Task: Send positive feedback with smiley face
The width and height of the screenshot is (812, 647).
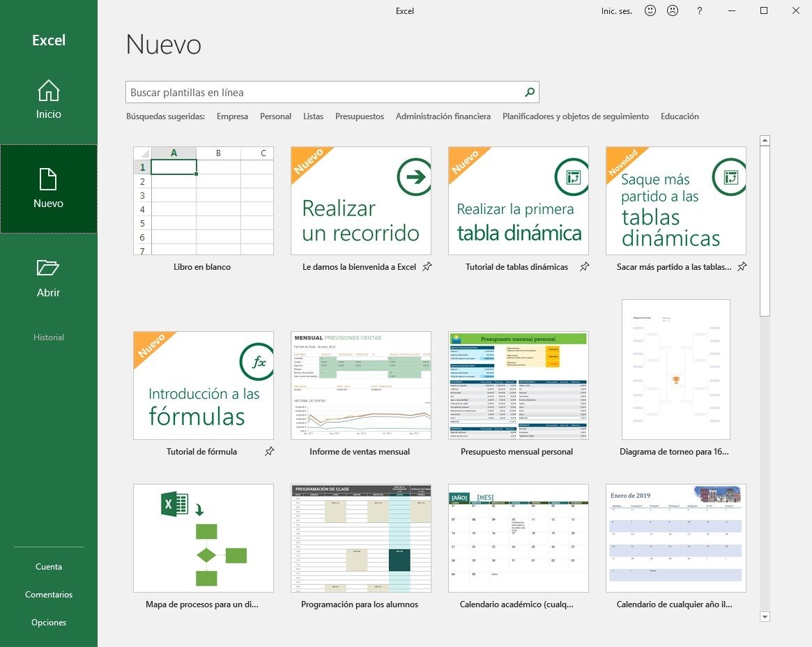Action: coord(650,10)
